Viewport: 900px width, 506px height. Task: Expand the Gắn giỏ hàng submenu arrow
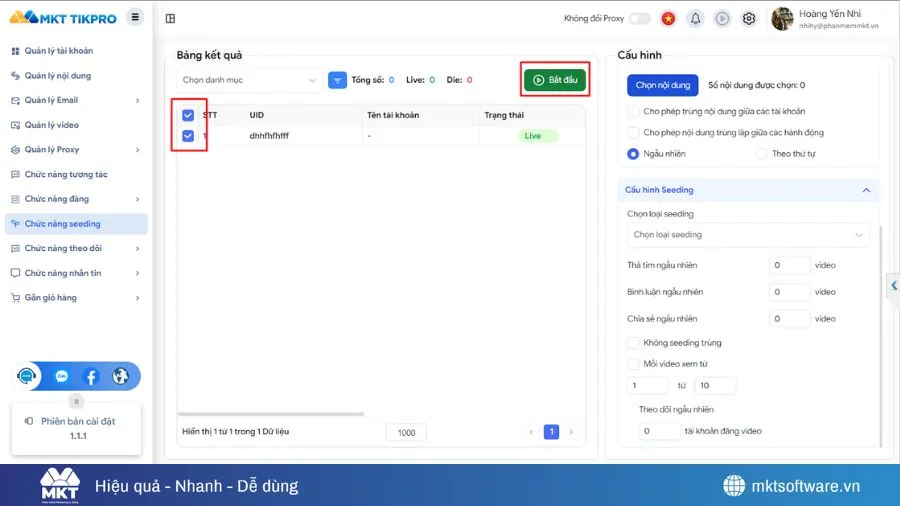click(138, 298)
